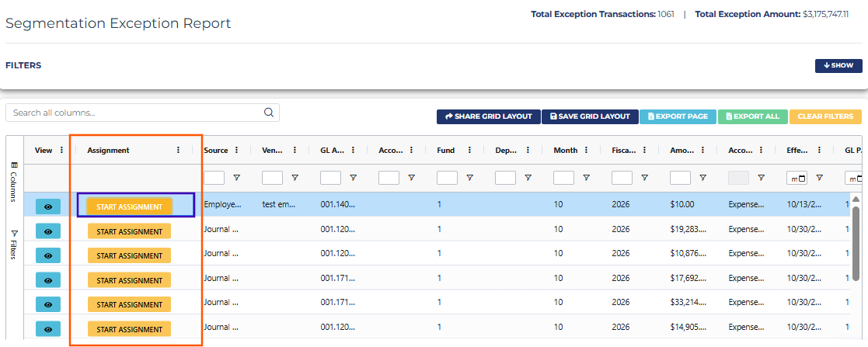Open the Assignment column menu dots
This screenshot has width=868, height=347.
coord(178,150)
